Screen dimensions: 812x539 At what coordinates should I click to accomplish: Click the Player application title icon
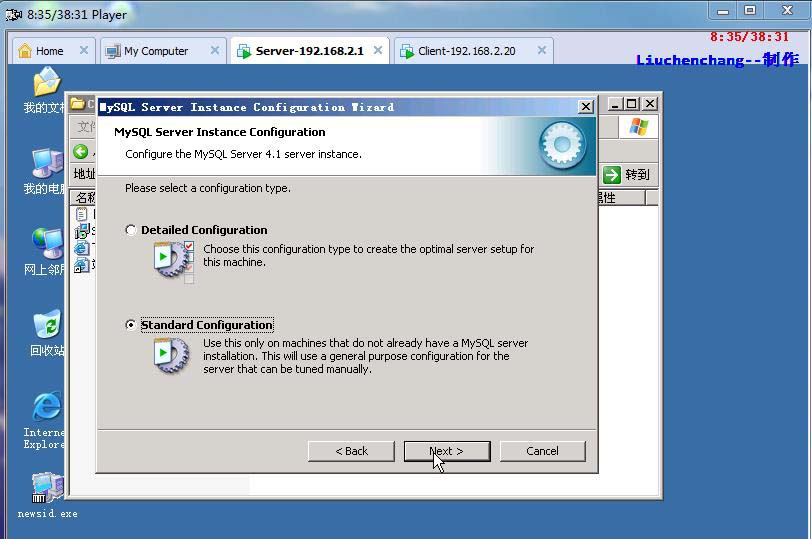point(14,14)
